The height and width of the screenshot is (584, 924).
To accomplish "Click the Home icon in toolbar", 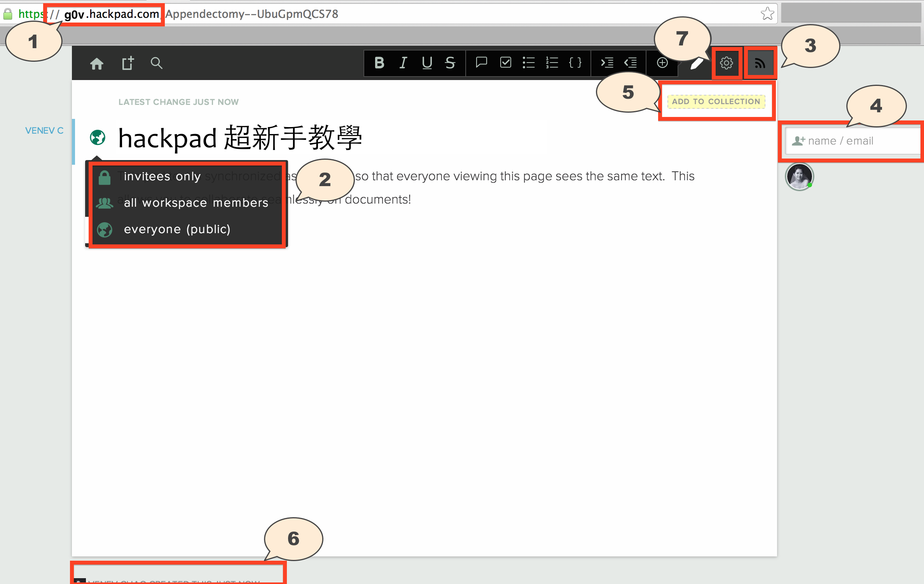I will [x=97, y=63].
